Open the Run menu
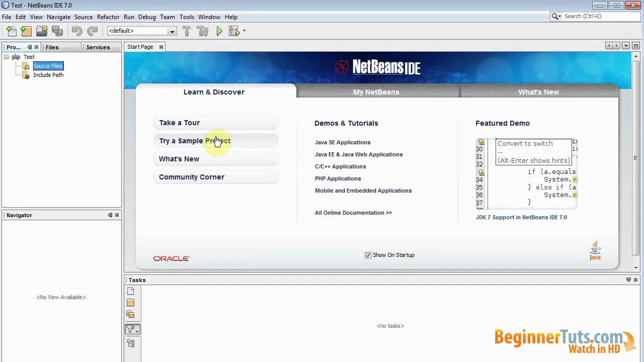This screenshot has width=644, height=362. point(129,17)
